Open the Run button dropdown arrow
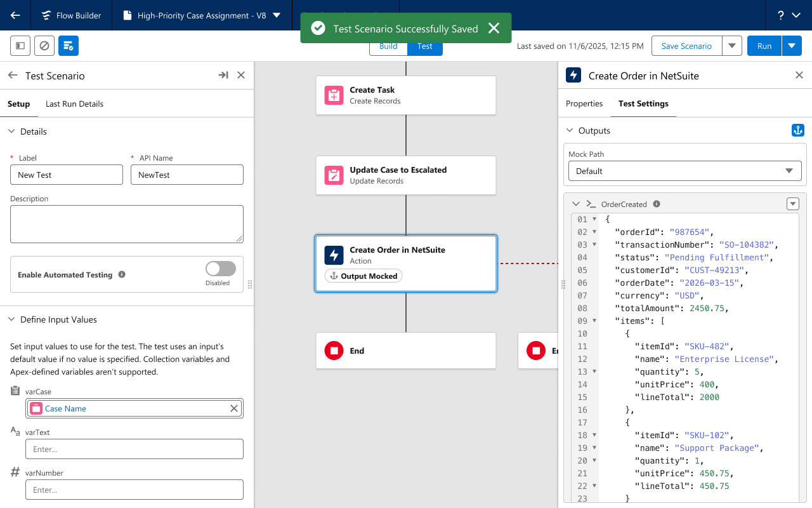 [792, 46]
